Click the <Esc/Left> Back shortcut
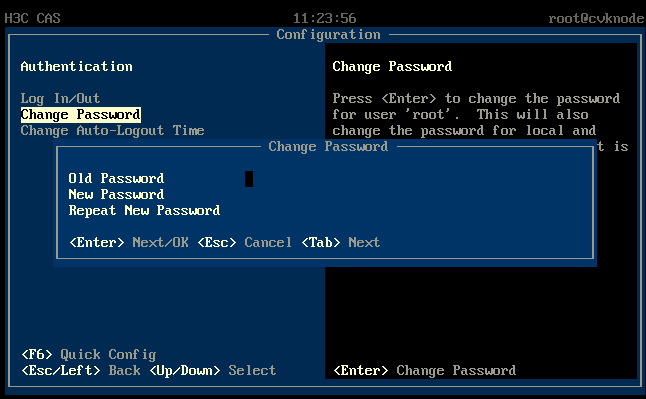This screenshot has height=399, width=646. pyautogui.click(x=81, y=371)
